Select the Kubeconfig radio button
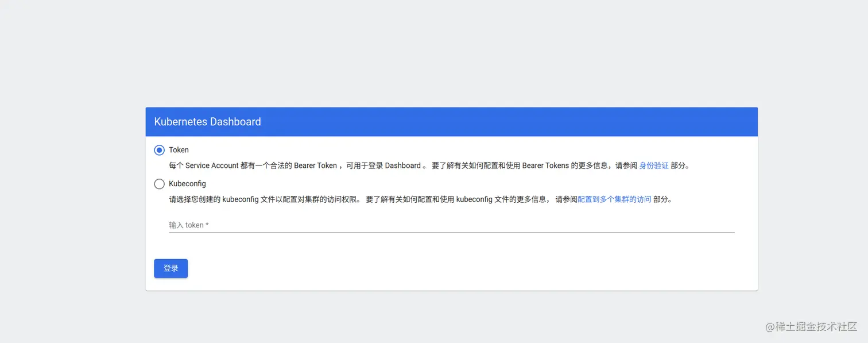The image size is (868, 343). [160, 184]
